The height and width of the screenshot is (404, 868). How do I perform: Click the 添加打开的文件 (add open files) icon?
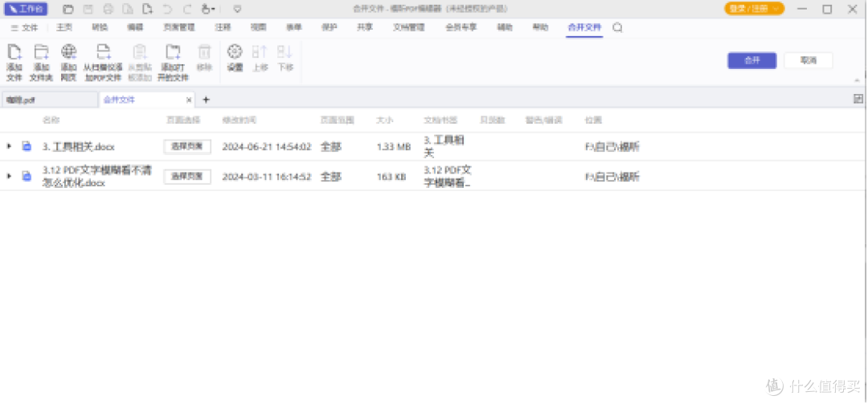pos(174,52)
